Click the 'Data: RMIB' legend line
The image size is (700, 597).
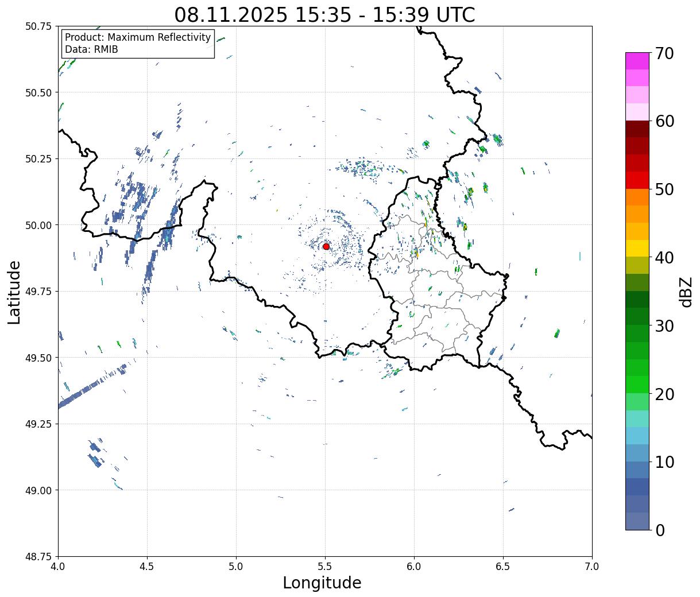(91, 49)
